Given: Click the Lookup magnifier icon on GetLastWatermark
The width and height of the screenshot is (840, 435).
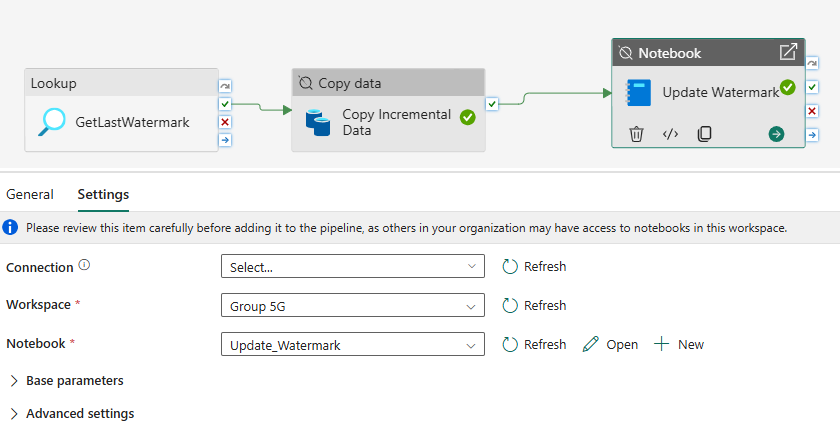Looking at the screenshot, I should tap(52, 122).
